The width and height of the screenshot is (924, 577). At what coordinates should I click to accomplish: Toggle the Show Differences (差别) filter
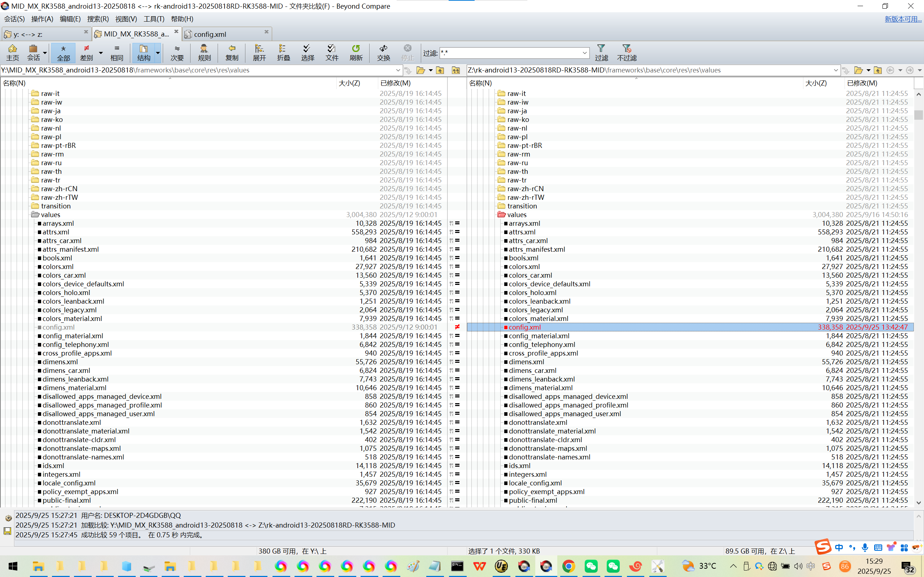87,52
